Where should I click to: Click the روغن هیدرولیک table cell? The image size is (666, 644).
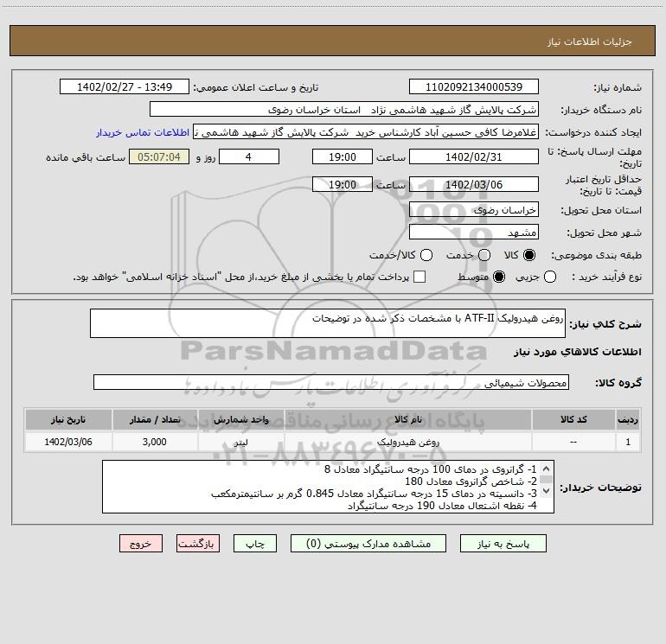pos(407,442)
